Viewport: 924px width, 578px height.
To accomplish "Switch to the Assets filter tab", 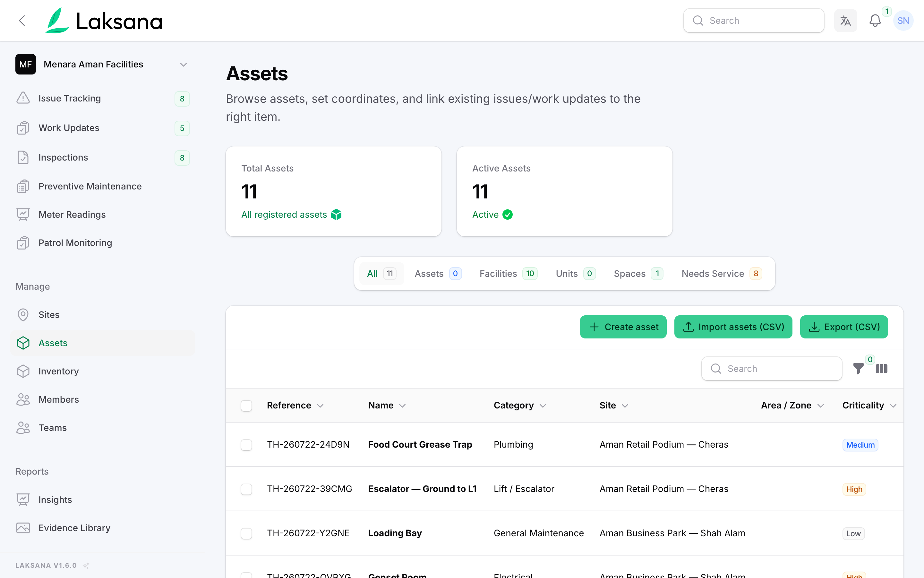I will [438, 274].
